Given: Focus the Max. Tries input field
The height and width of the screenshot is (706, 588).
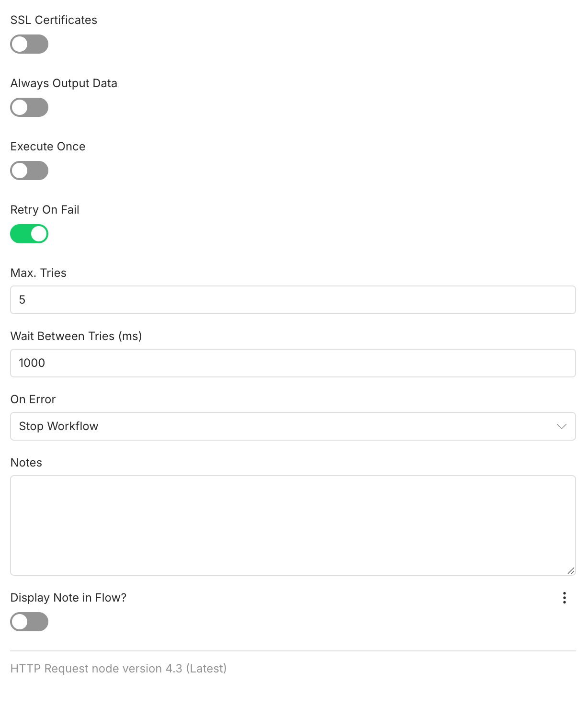Looking at the screenshot, I should pyautogui.click(x=293, y=300).
